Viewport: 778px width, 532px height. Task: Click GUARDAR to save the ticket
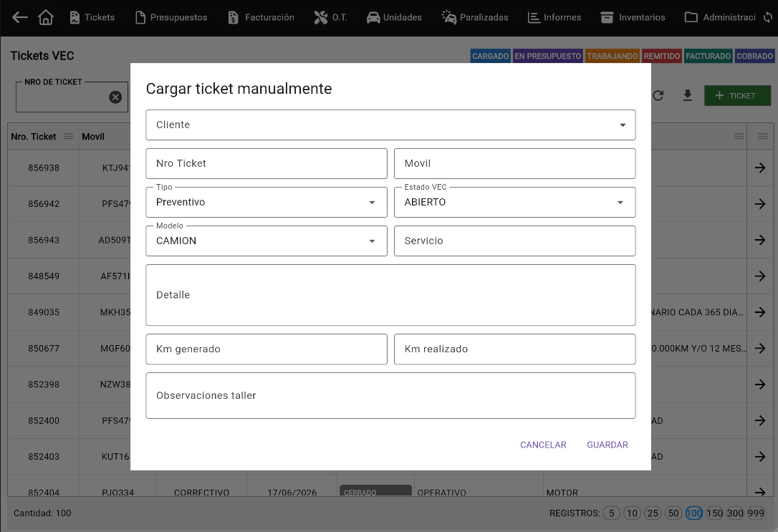[x=607, y=445]
